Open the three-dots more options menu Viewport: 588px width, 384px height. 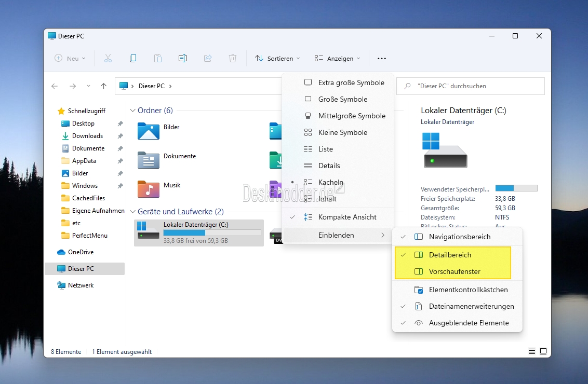pos(382,59)
